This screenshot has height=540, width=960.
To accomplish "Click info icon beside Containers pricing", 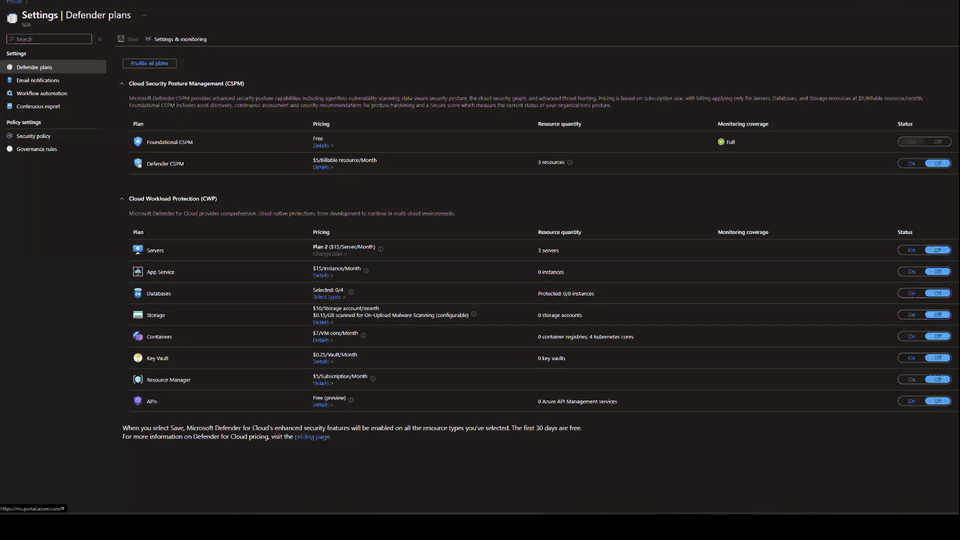I will pos(363,335).
